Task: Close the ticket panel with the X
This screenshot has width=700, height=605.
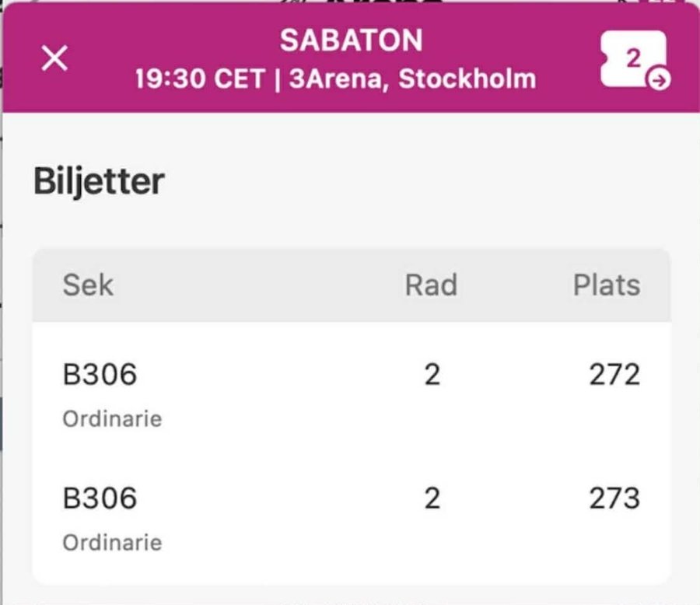Action: [x=54, y=58]
